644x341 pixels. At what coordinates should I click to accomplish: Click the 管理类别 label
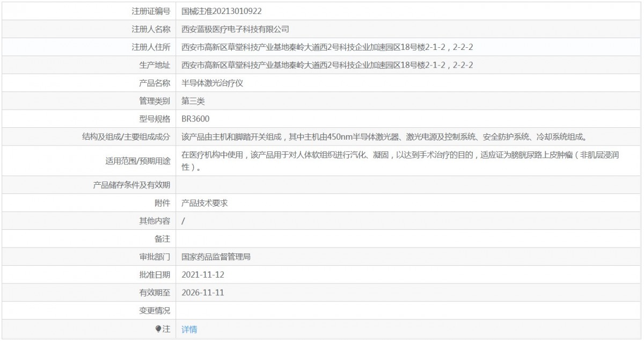155,101
